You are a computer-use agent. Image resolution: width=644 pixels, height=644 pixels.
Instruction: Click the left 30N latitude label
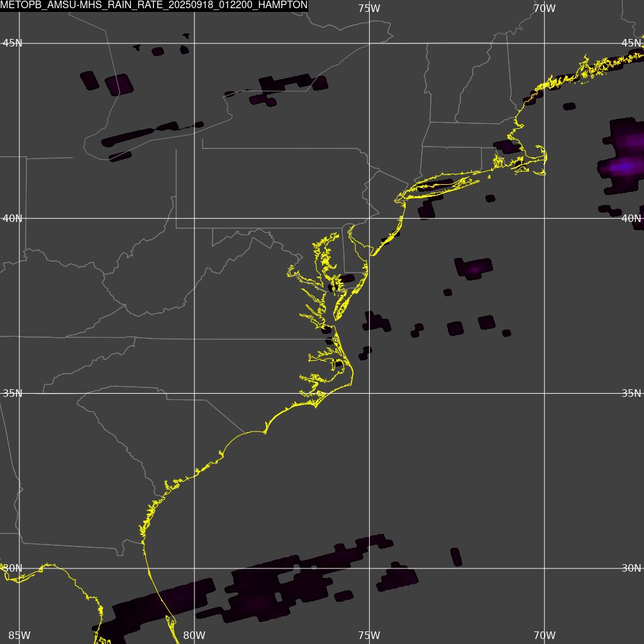pyautogui.click(x=13, y=569)
